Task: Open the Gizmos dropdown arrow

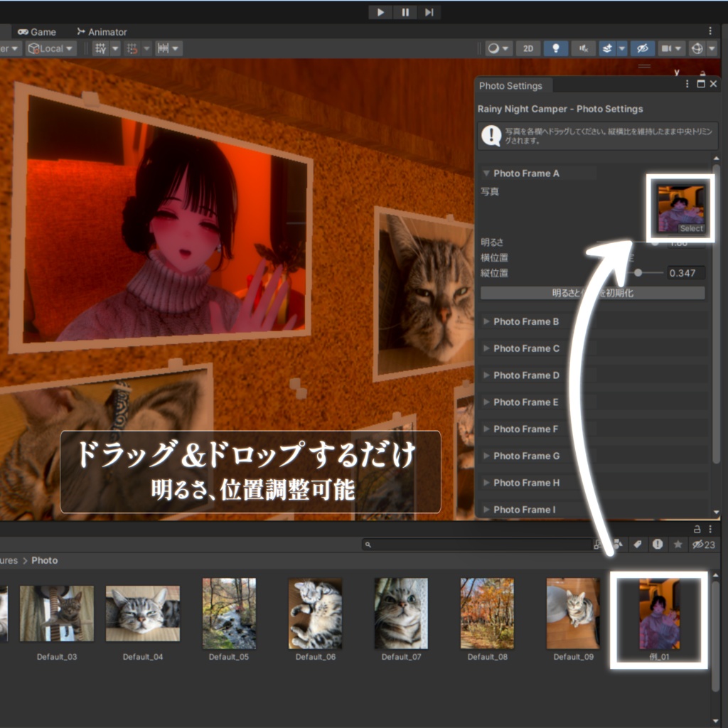Action: tap(712, 48)
